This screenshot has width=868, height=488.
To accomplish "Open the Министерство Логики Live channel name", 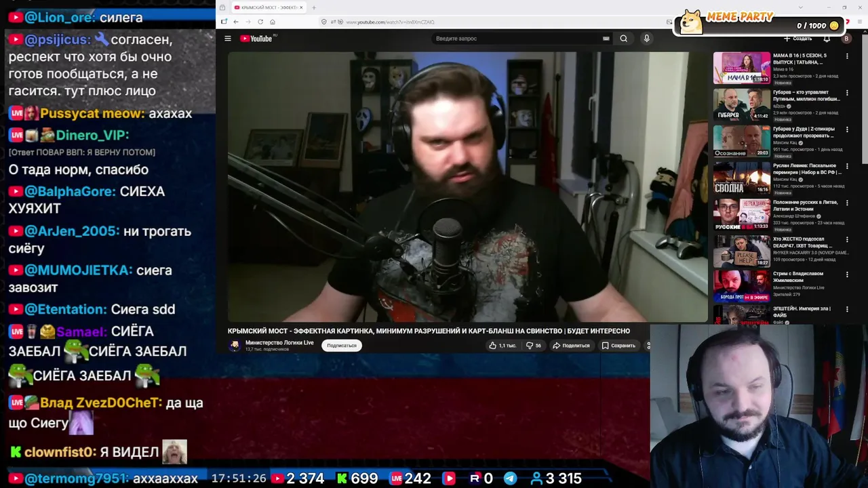I will [279, 342].
